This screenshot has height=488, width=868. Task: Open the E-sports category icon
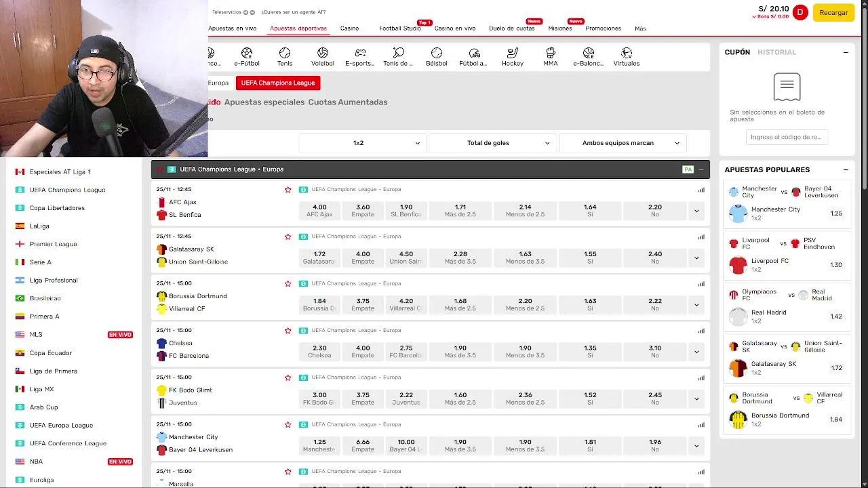[x=360, y=56]
